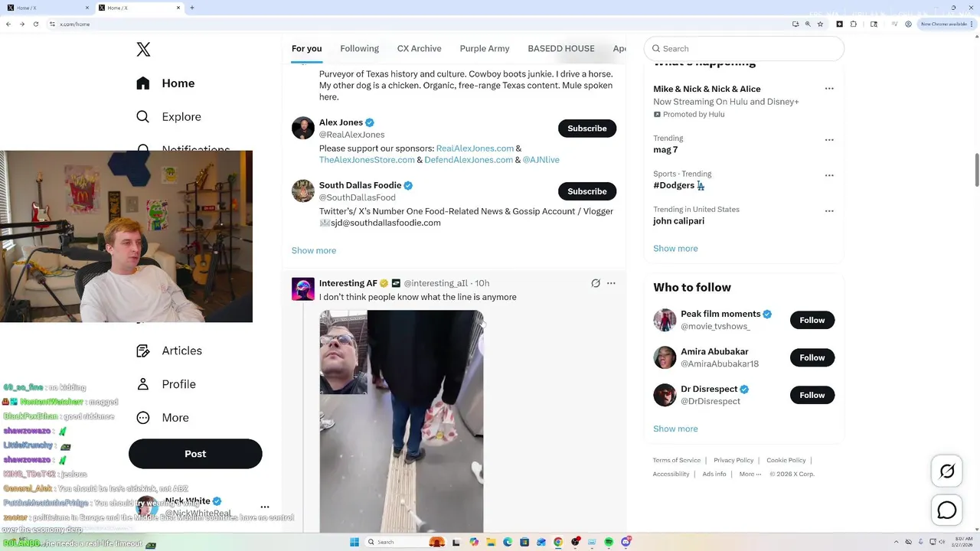Expand the More footer menu
Image resolution: width=980 pixels, height=551 pixels.
(x=750, y=474)
